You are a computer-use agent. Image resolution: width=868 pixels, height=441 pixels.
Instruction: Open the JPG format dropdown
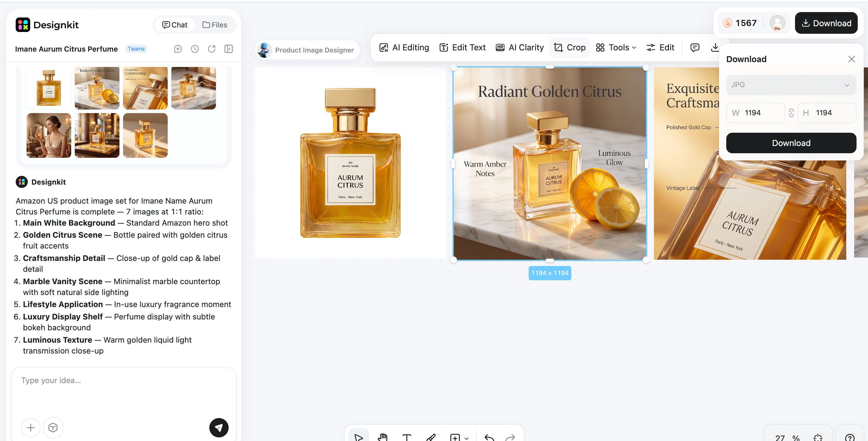point(791,85)
